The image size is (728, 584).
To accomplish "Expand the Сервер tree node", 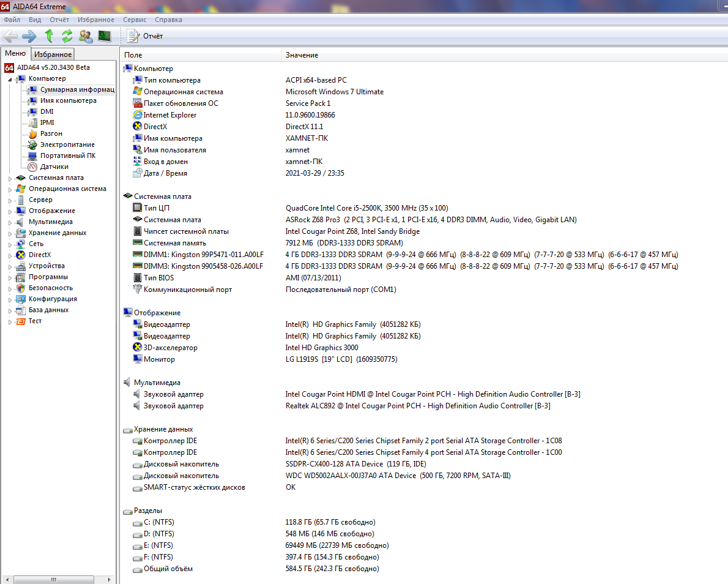I will pos(10,201).
